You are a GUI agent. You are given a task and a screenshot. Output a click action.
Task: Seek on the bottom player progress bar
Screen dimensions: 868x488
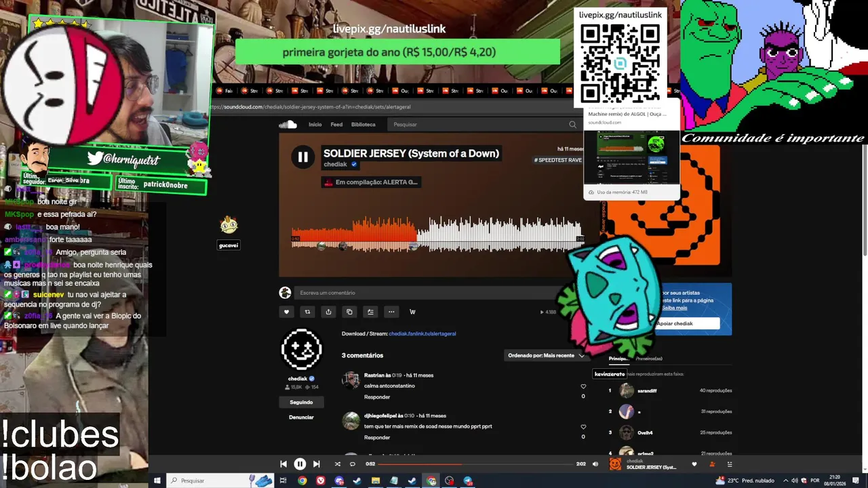476,464
